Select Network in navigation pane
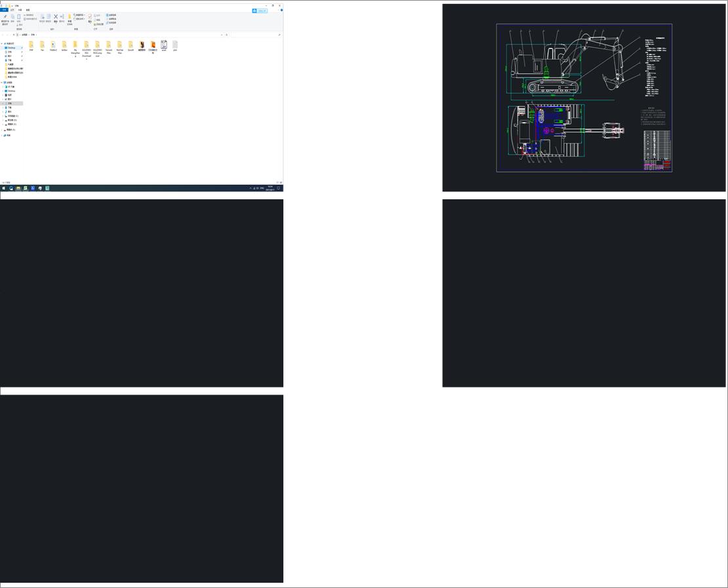 (7, 136)
